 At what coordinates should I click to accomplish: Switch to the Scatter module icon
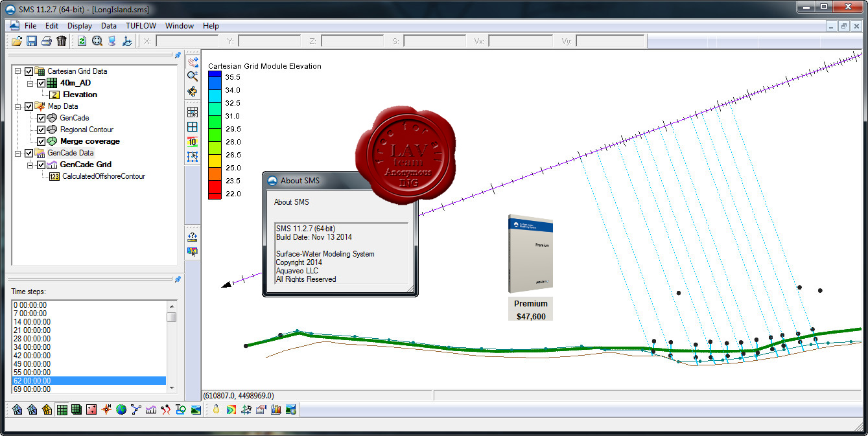[x=91, y=409]
